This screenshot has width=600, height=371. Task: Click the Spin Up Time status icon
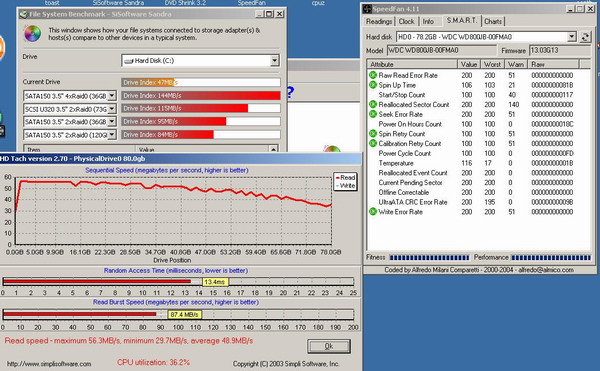coord(373,85)
